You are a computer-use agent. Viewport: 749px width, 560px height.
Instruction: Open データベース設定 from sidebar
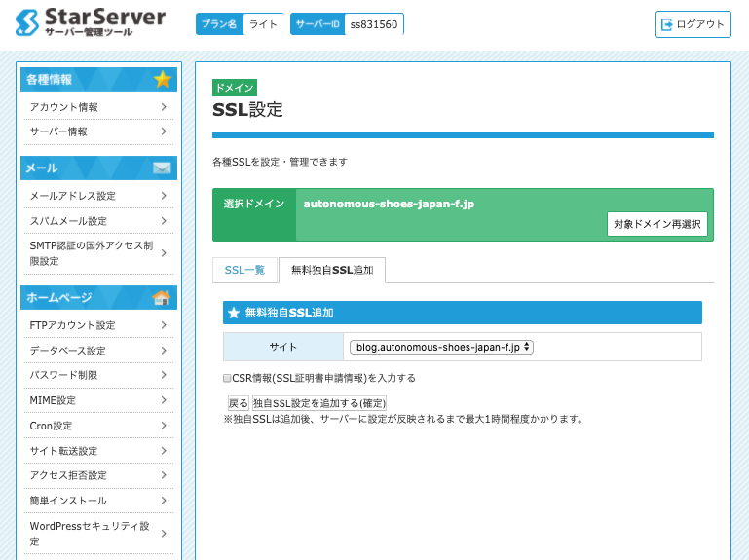tap(96, 351)
